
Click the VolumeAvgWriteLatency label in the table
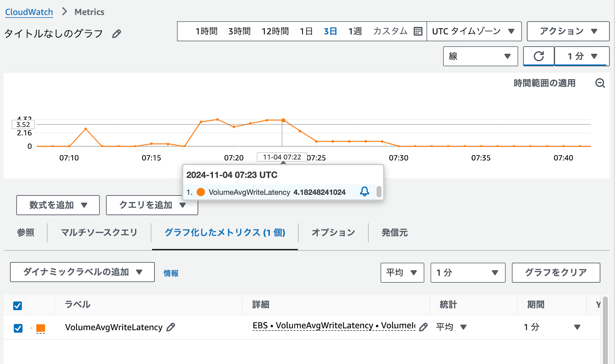pos(114,327)
